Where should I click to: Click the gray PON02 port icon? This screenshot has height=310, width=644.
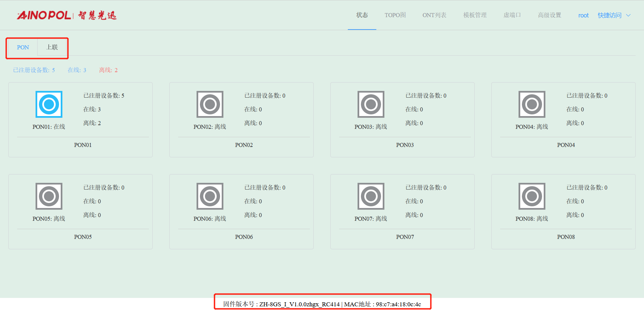click(x=210, y=104)
